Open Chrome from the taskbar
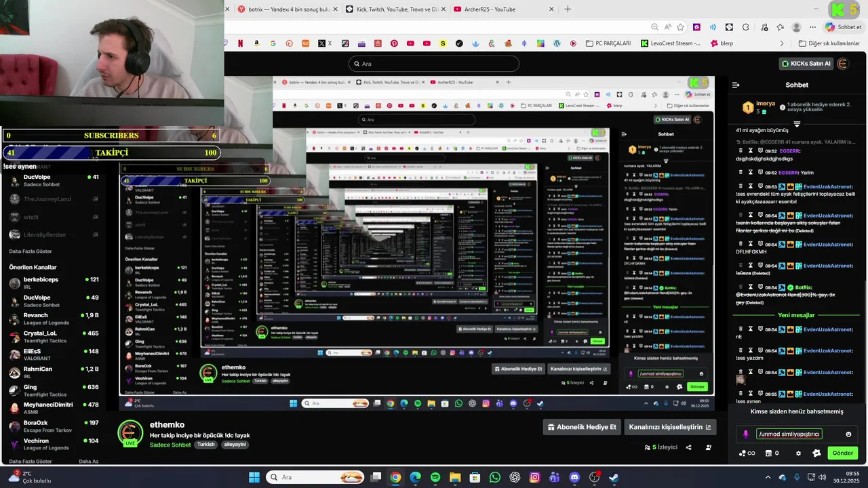Image resolution: width=868 pixels, height=488 pixels. (395, 477)
